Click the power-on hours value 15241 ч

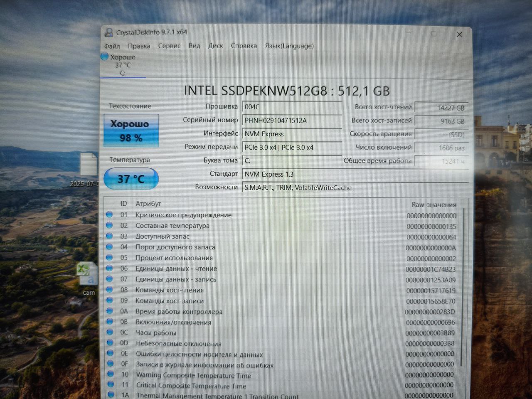pos(441,161)
